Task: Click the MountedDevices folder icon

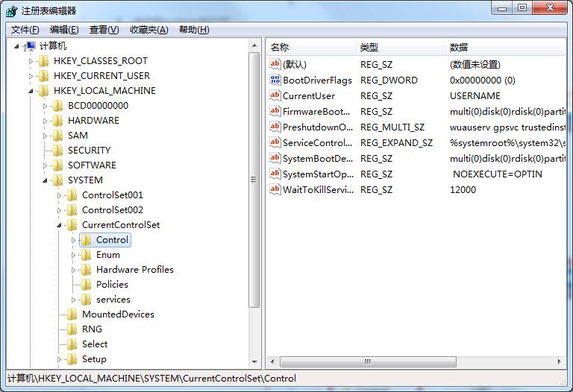Action: pos(72,314)
